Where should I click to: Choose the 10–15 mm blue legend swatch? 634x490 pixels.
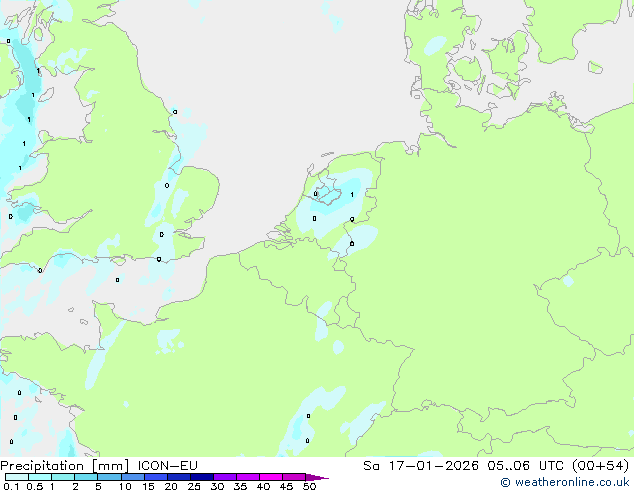pyautogui.click(x=132, y=477)
